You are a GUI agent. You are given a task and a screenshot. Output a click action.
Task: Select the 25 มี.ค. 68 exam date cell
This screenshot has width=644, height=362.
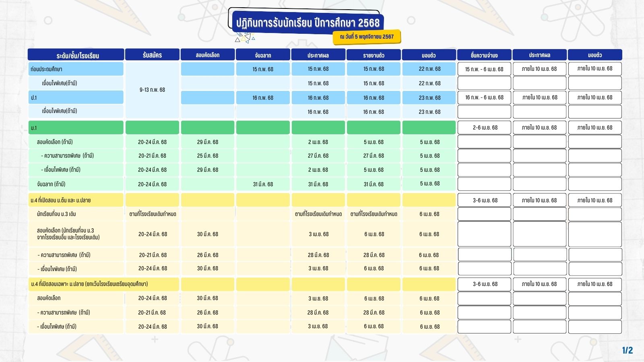[x=208, y=156]
